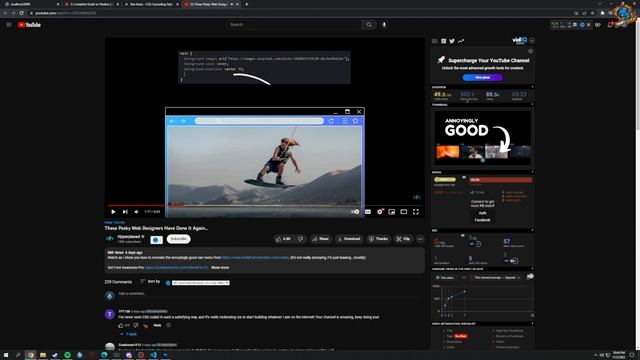Reply to the first comment
640x360 pixels.
pyautogui.click(x=157, y=326)
